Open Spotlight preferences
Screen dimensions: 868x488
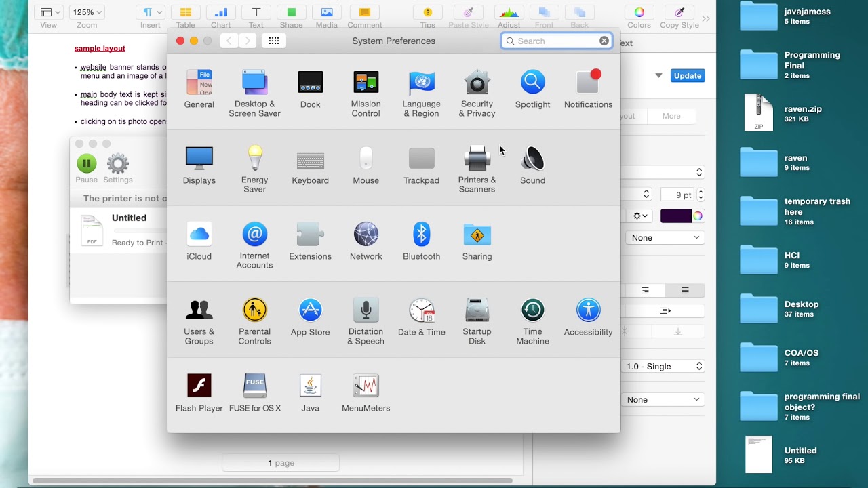tap(533, 88)
